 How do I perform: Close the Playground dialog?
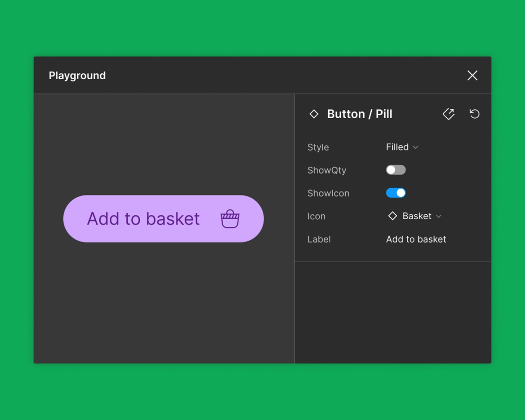(x=472, y=75)
